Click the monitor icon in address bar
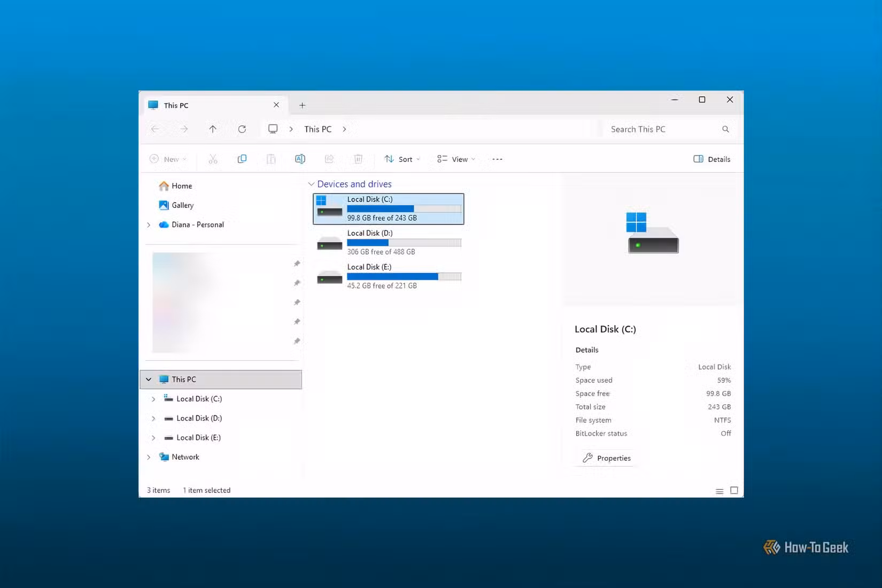Screen dimensions: 882x588 (x=273, y=129)
